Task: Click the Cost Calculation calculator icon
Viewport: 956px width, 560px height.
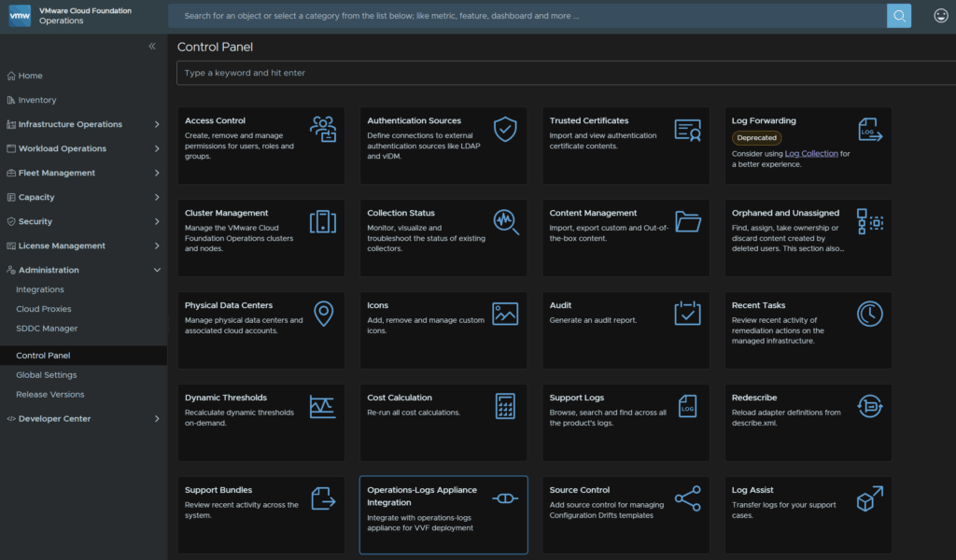Action: click(x=505, y=406)
